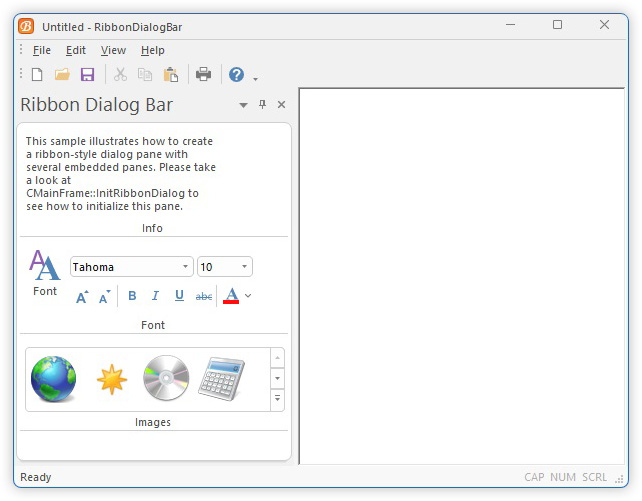
Task: Select the globe image in gallery
Action: click(x=53, y=379)
